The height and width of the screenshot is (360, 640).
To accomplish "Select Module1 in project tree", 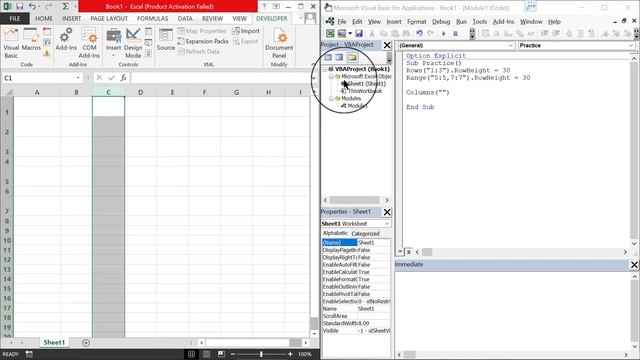I will click(357, 106).
